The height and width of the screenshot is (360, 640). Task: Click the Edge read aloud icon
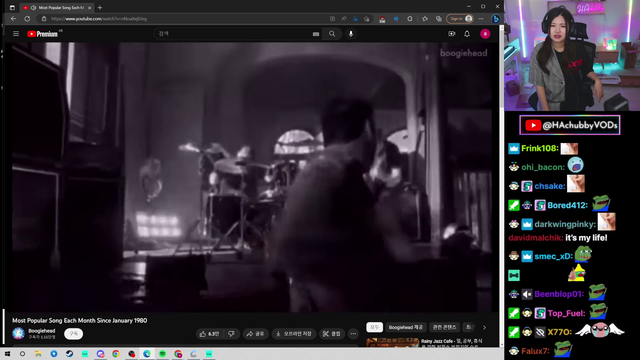coord(344,19)
